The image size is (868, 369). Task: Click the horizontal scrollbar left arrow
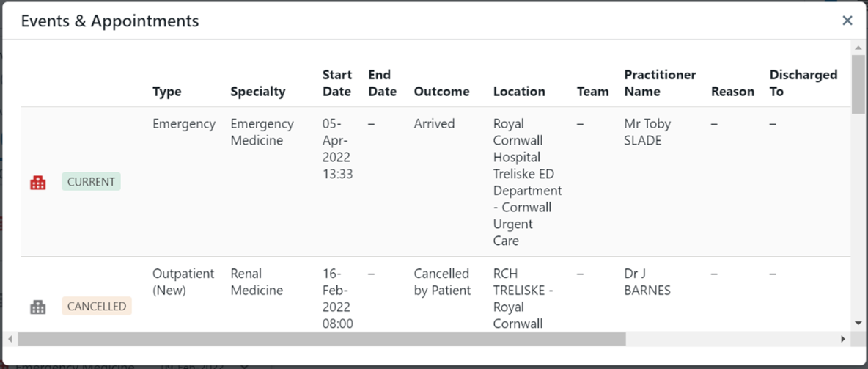coord(10,339)
